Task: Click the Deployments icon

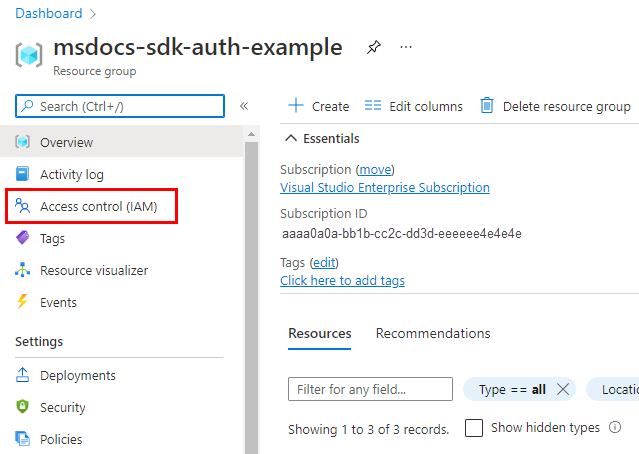Action: (23, 375)
